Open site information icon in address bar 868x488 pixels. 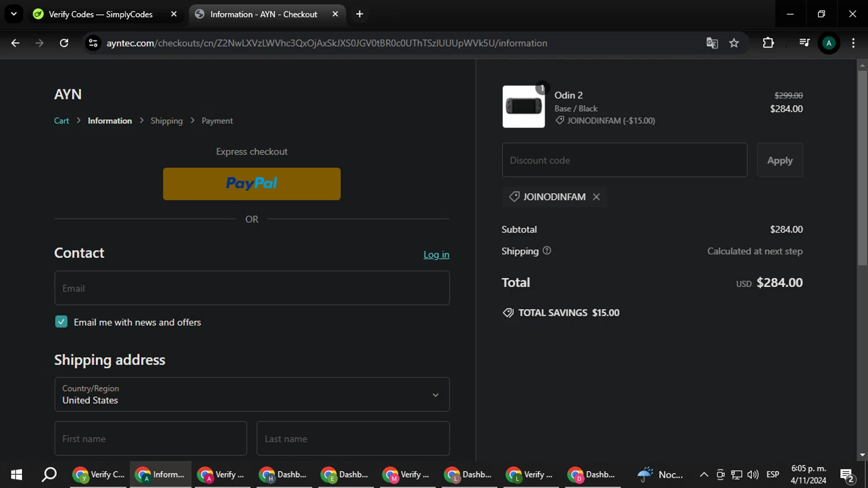pos(93,43)
